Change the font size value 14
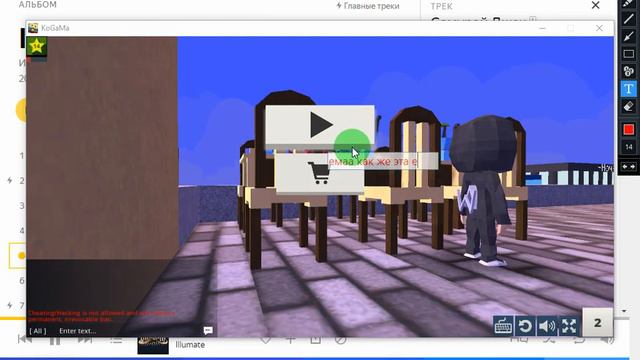Viewport: 640px width, 360px height. pos(629,147)
